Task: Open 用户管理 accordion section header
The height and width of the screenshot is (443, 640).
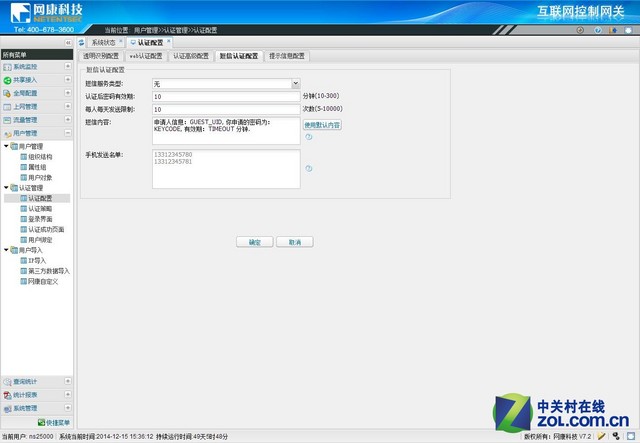Action: 37,133
